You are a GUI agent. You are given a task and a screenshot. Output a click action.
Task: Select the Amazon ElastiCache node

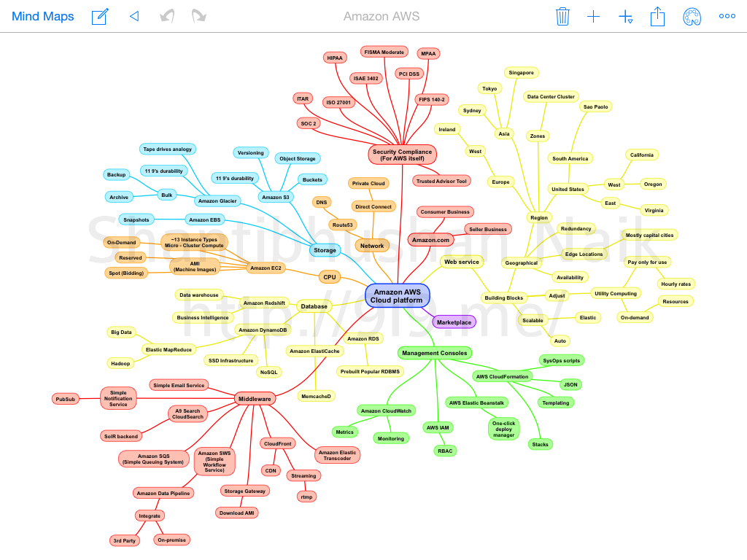(315, 351)
